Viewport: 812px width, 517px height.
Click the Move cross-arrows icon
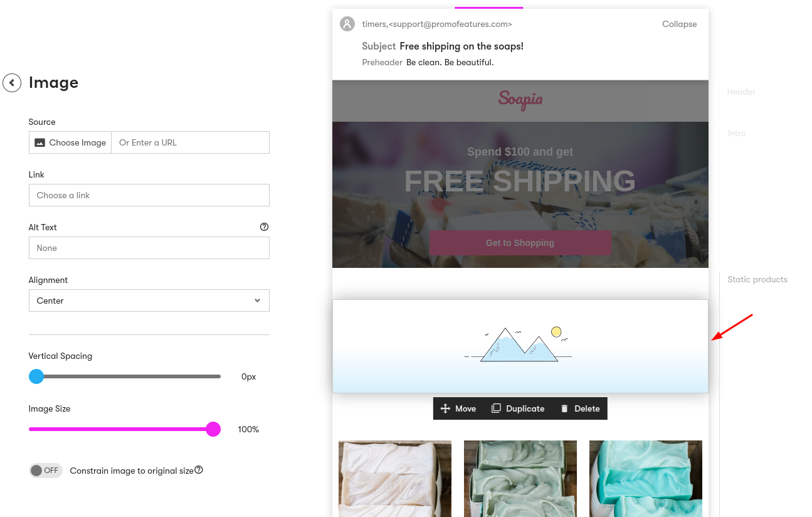[x=445, y=408]
